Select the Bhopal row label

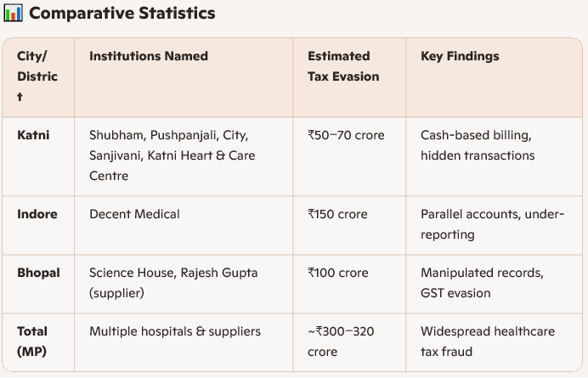38,273
